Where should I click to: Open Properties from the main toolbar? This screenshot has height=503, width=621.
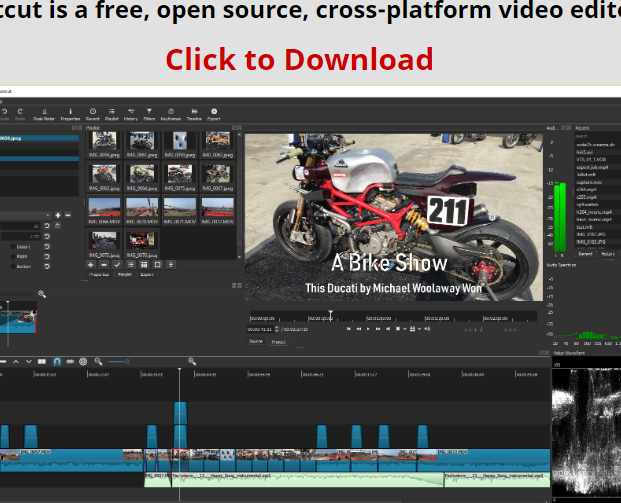pyautogui.click(x=70, y=114)
